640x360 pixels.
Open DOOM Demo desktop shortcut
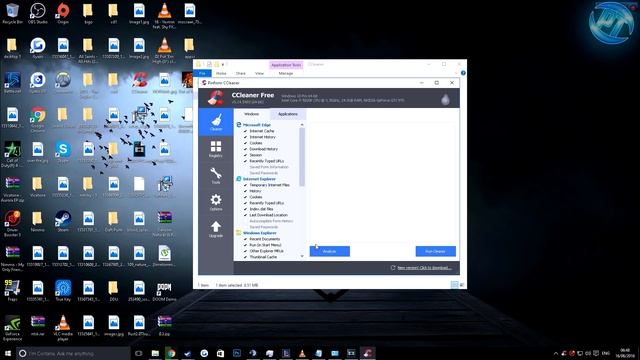pos(164,291)
